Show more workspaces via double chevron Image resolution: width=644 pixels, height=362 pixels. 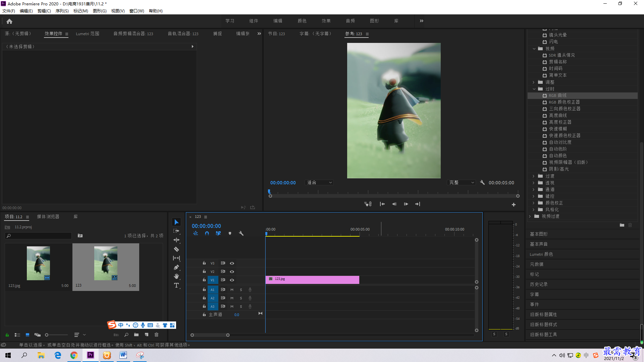click(x=422, y=21)
